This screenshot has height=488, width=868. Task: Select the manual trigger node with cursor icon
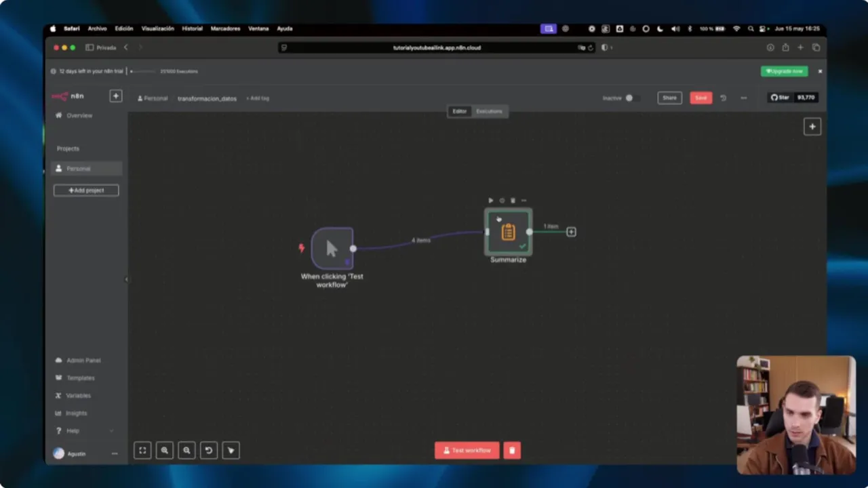(x=332, y=249)
